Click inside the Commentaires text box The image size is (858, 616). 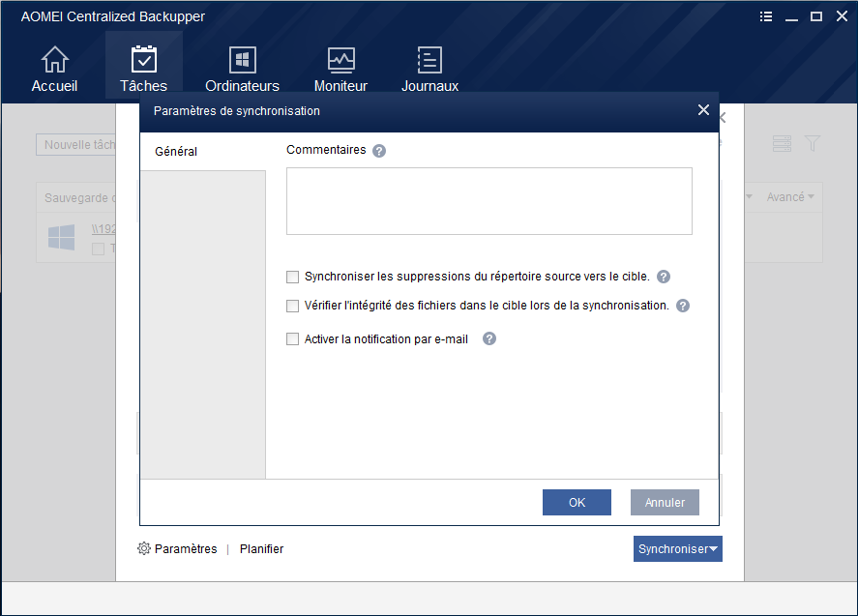(489, 201)
